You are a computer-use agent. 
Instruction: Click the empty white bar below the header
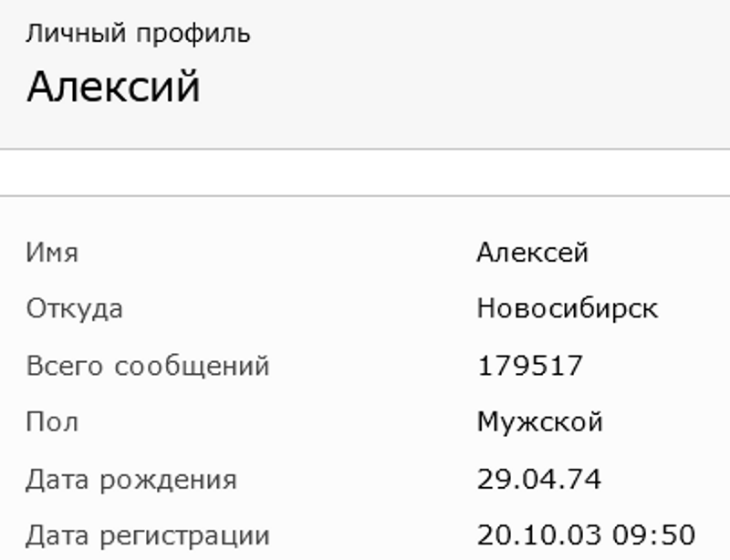(x=365, y=172)
